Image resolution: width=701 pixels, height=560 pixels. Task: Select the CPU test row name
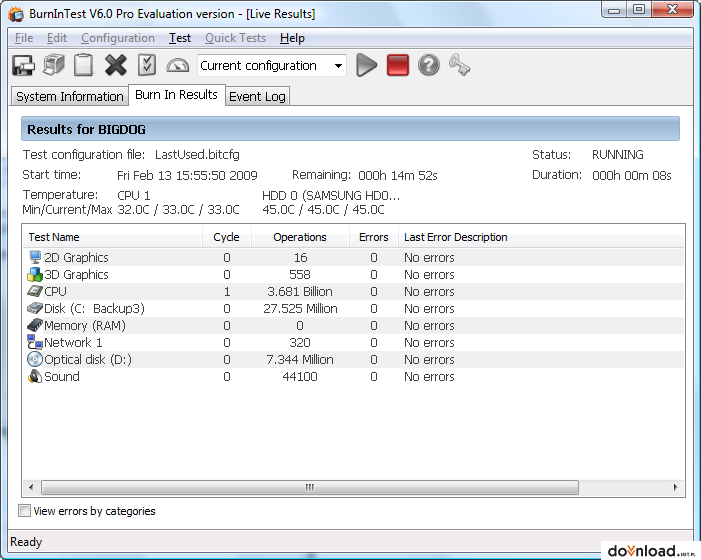point(55,291)
